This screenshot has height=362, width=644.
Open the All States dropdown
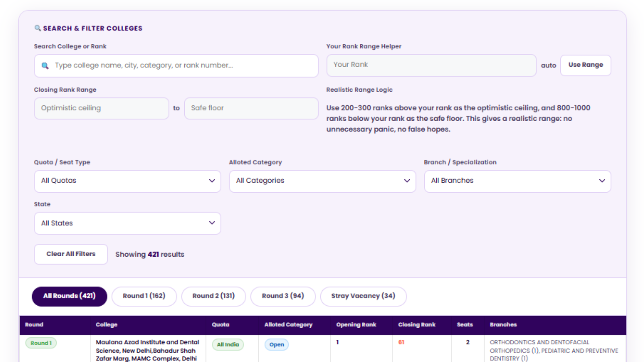pos(127,223)
